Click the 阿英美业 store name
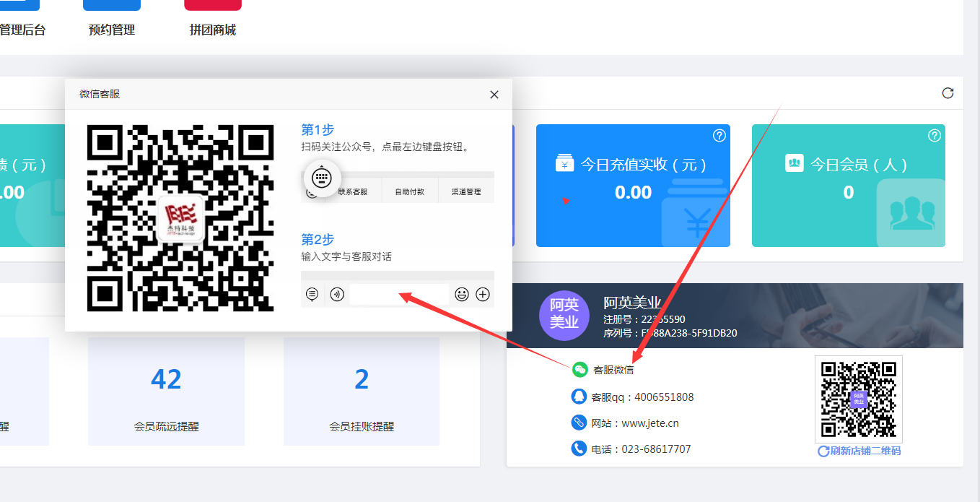This screenshot has width=980, height=502. pyautogui.click(x=632, y=303)
